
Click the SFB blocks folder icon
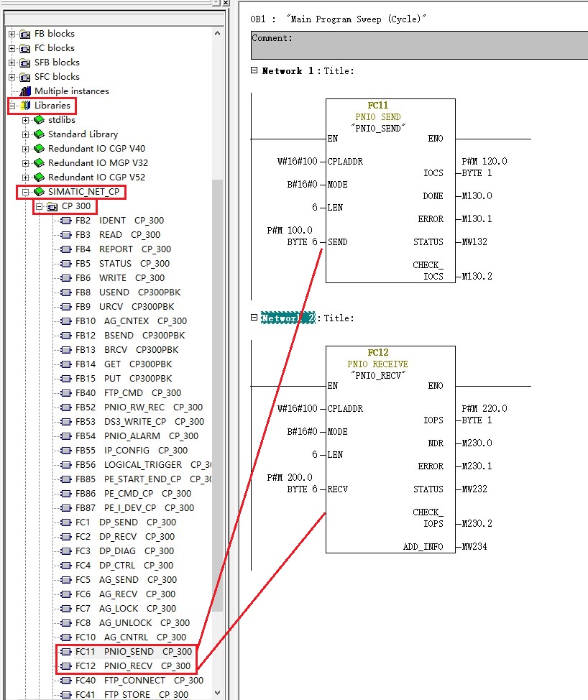tap(25, 63)
